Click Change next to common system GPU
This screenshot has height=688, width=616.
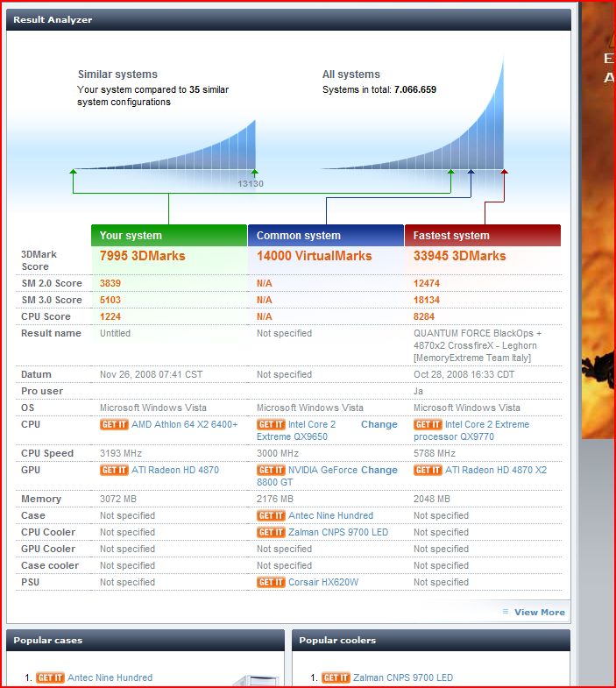pyautogui.click(x=379, y=470)
